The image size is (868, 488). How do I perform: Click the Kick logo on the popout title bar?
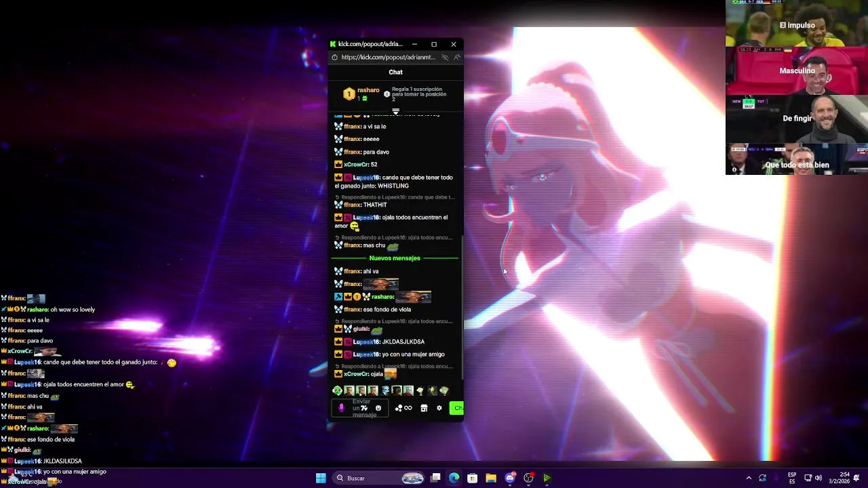[333, 44]
